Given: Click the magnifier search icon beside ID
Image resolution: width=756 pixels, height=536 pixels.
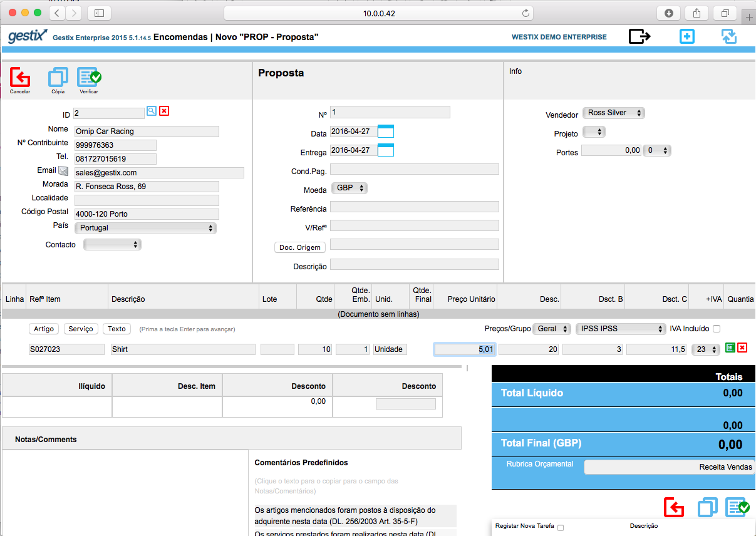Looking at the screenshot, I should pyautogui.click(x=151, y=111).
